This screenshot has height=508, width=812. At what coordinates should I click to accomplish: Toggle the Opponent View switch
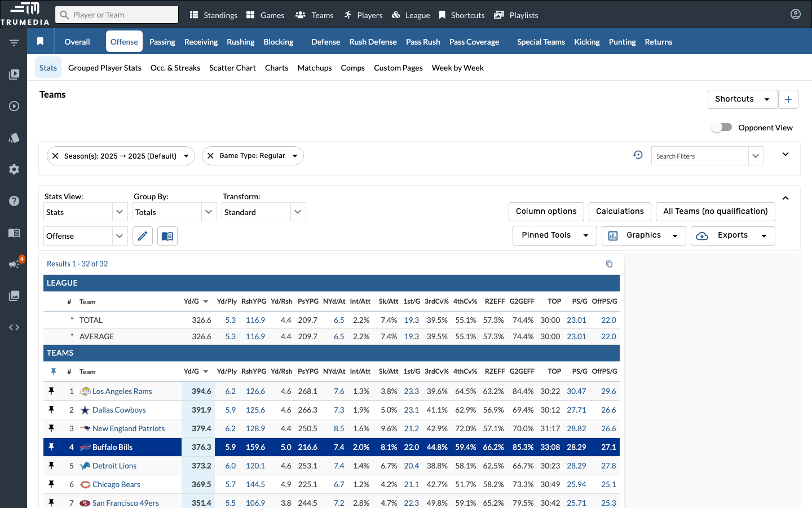[x=722, y=128]
